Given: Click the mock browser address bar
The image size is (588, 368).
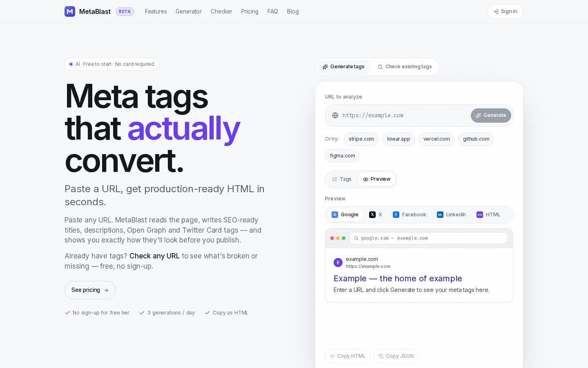Looking at the screenshot, I should click(x=429, y=238).
